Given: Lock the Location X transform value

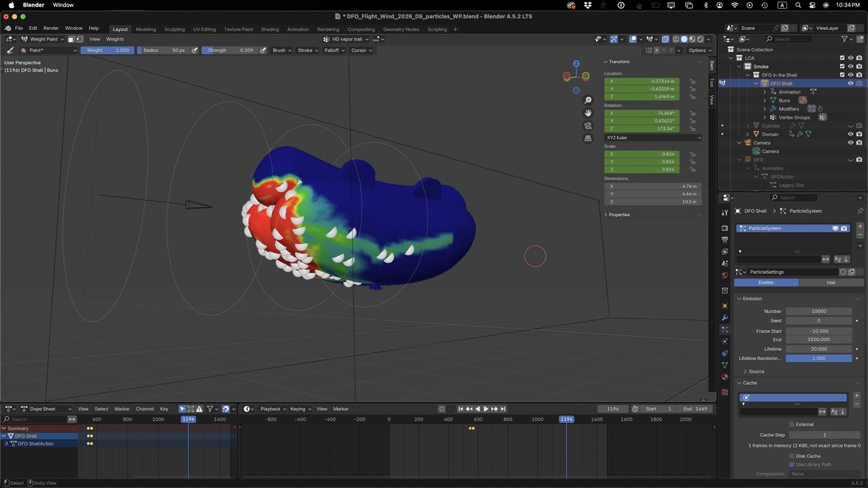Looking at the screenshot, I should [692, 81].
